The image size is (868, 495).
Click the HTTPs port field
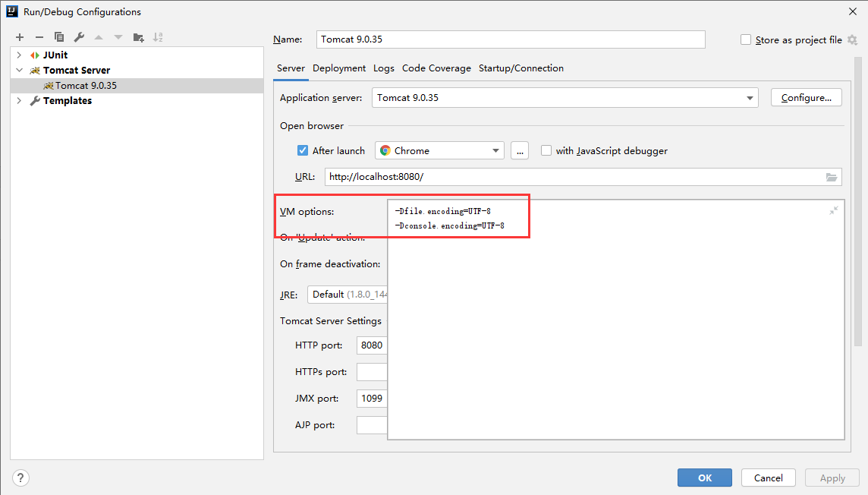[x=372, y=372]
